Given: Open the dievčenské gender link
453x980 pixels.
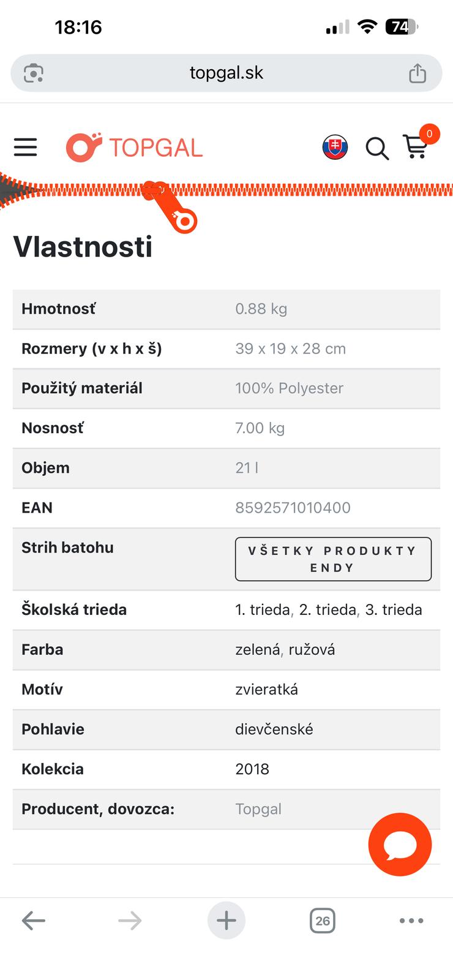Looking at the screenshot, I should (274, 729).
